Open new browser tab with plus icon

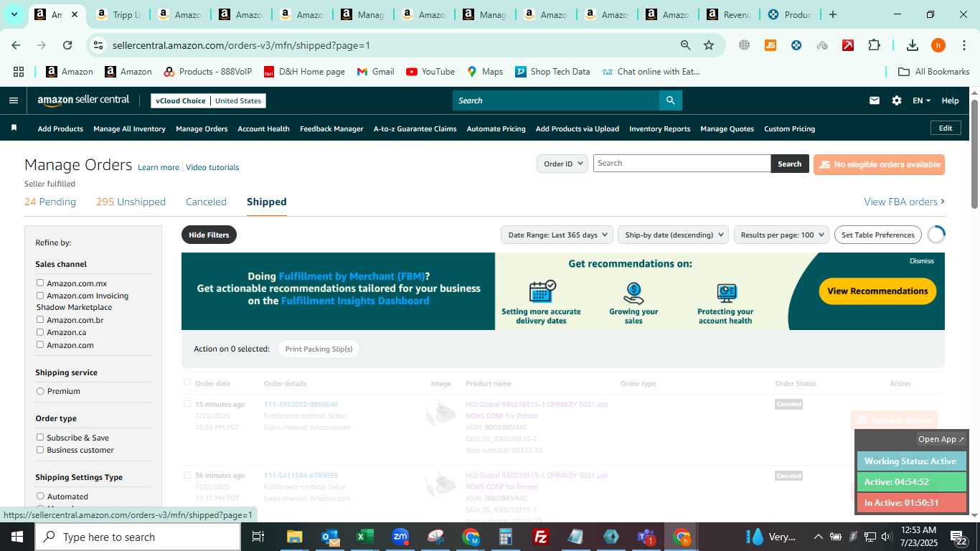point(832,14)
